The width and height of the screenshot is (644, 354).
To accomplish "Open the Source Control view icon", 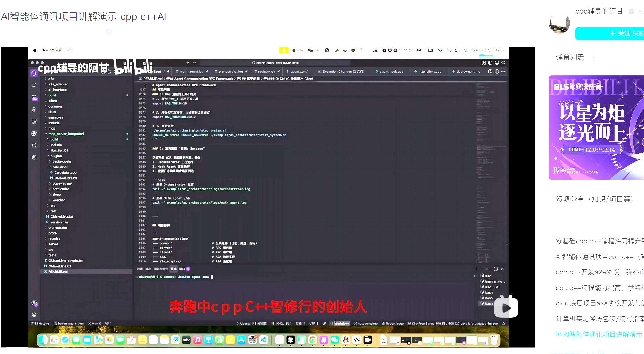I will [34, 97].
